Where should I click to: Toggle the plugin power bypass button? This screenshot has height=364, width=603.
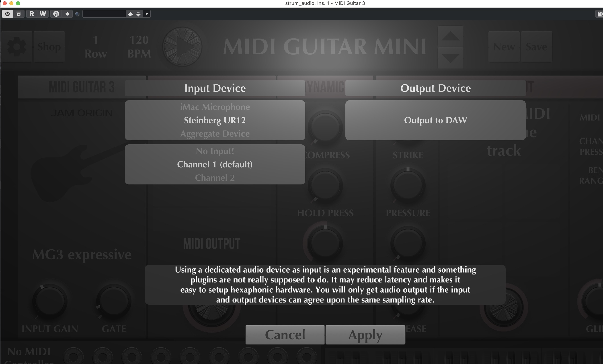tap(7, 14)
